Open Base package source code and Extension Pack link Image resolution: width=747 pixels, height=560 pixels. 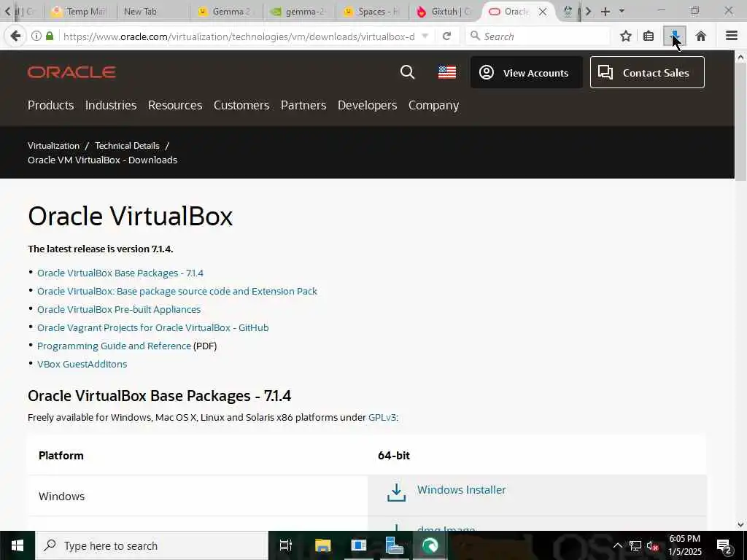tap(177, 291)
